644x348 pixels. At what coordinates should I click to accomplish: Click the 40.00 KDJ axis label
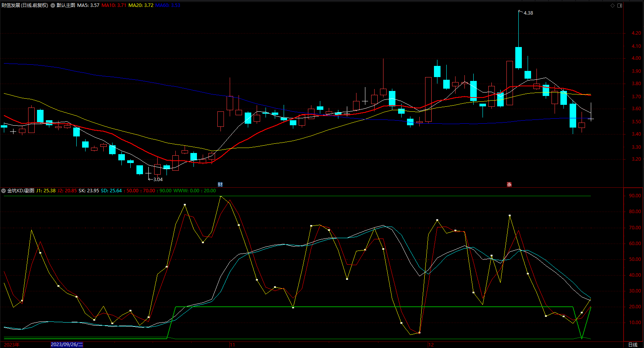point(635,275)
